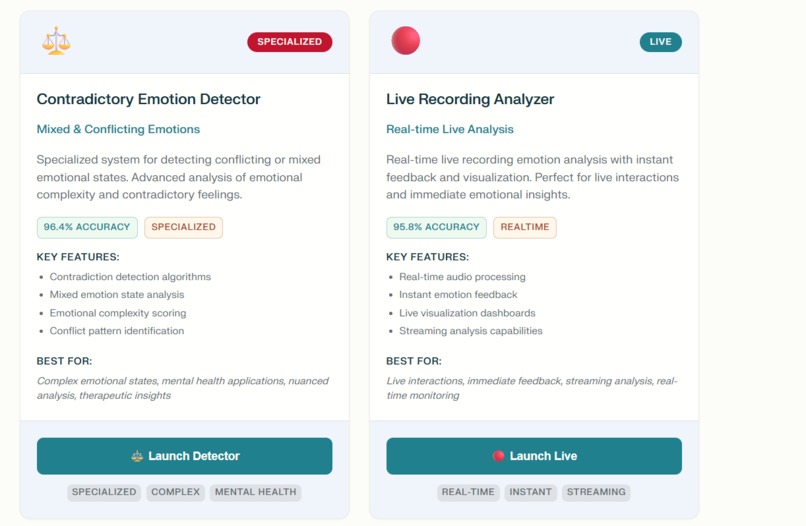Select 'Instant emotion feedback' feature

[x=458, y=295]
